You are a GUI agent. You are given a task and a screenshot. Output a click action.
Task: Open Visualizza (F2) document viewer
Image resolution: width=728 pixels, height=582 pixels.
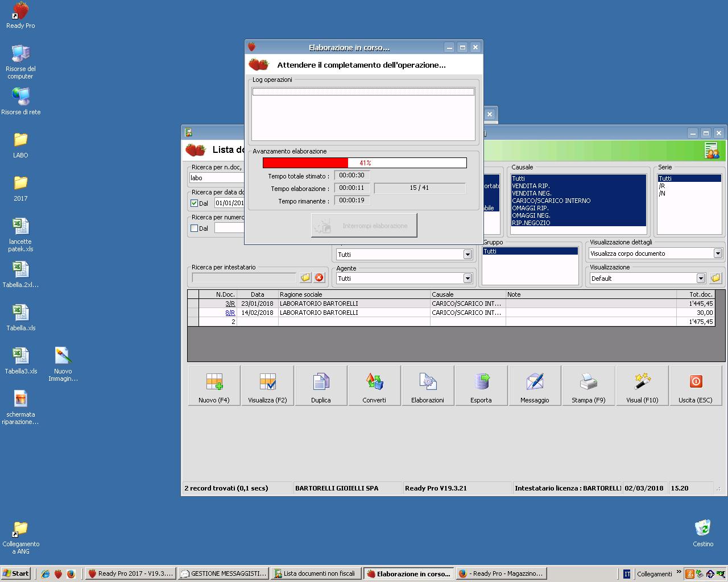[267, 385]
